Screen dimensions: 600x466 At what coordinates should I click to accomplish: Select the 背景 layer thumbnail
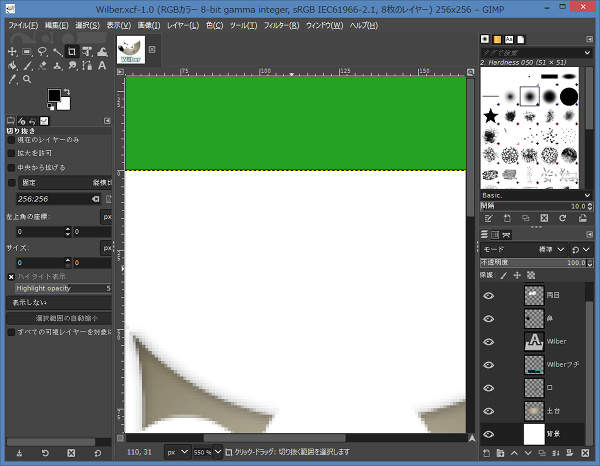click(x=535, y=433)
